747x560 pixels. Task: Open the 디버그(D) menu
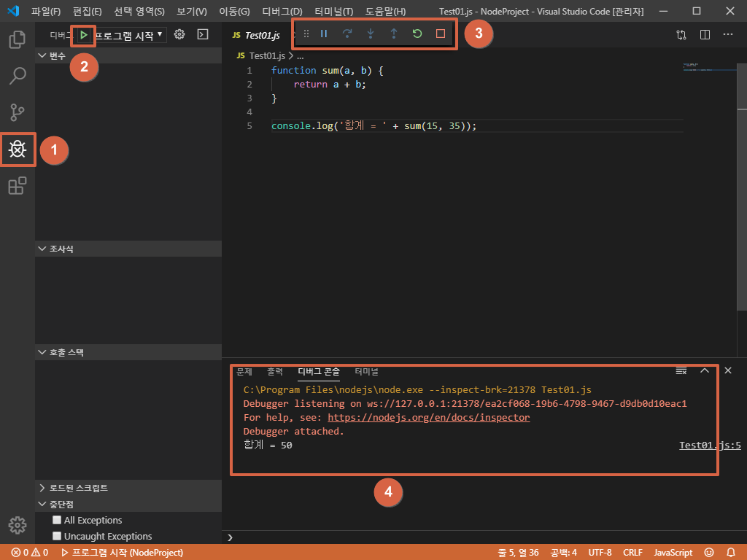click(x=282, y=11)
